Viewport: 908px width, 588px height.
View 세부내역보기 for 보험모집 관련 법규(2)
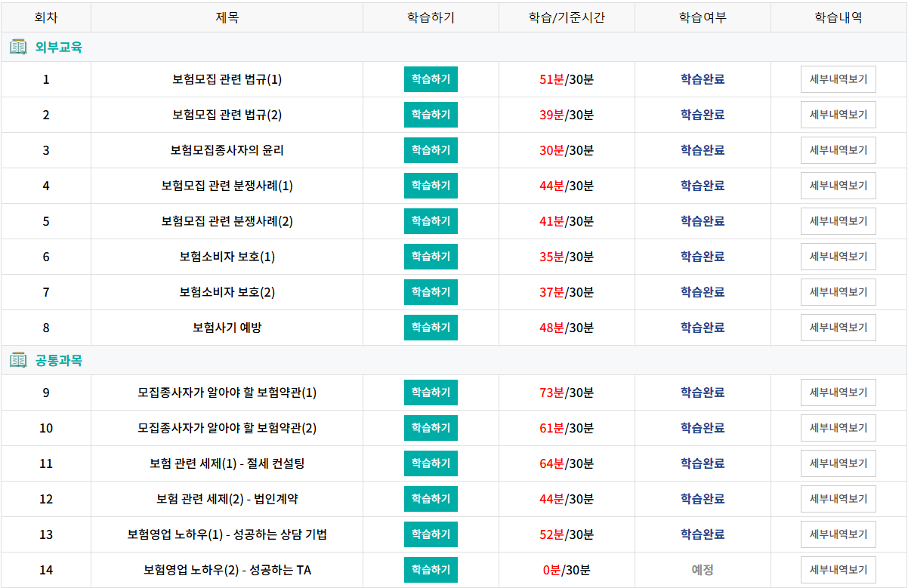tap(839, 115)
